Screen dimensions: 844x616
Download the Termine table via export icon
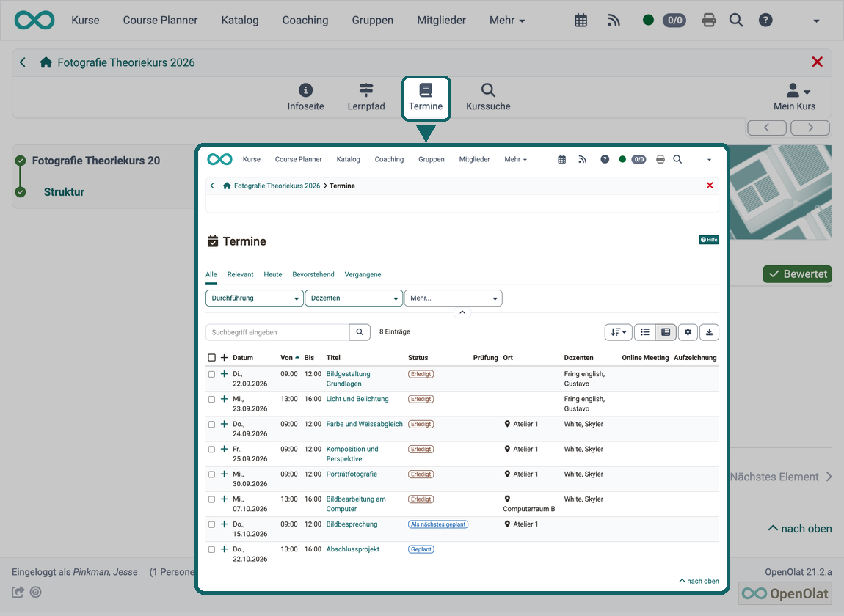pos(710,332)
